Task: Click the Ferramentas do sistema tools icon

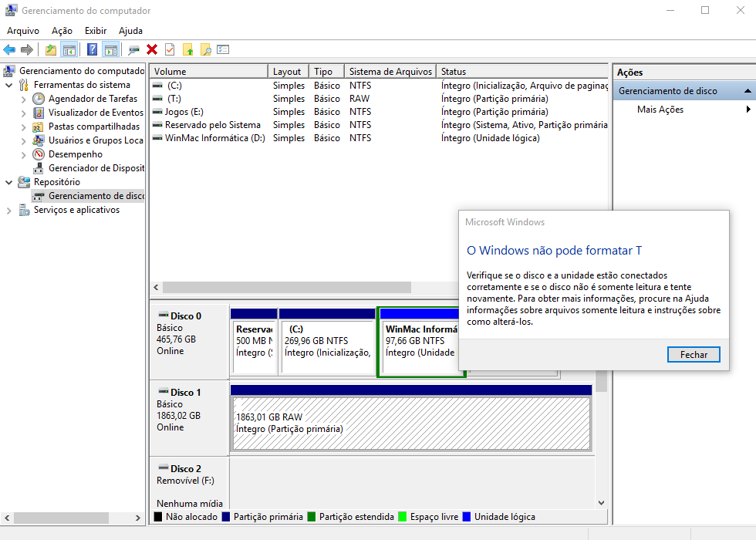Action: (24, 85)
